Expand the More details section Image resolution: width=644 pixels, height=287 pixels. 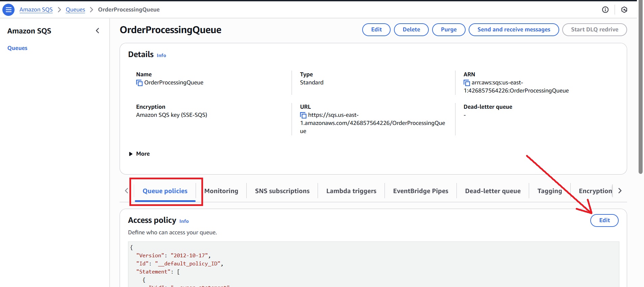coord(139,154)
